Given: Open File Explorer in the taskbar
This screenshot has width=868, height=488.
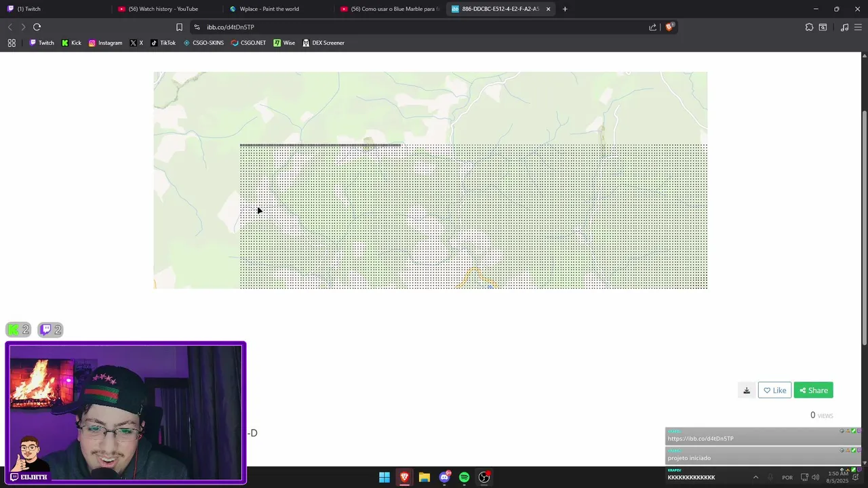Looking at the screenshot, I should click(x=425, y=477).
